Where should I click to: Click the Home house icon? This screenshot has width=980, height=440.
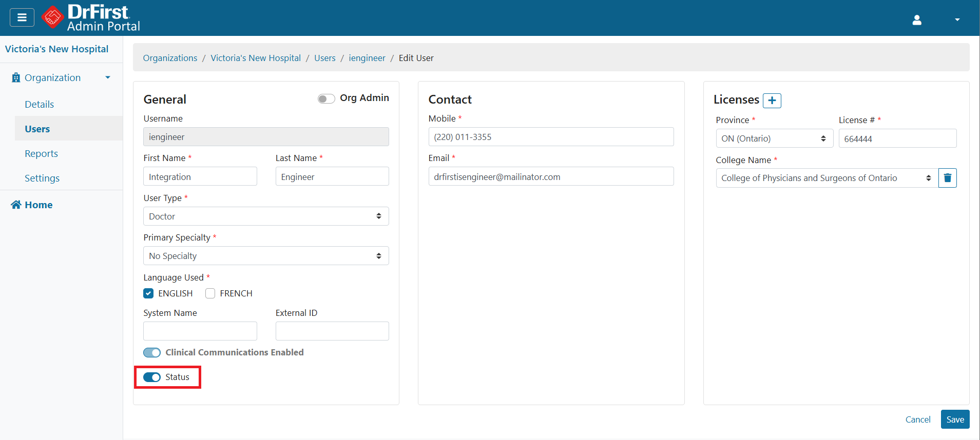pyautogui.click(x=16, y=205)
